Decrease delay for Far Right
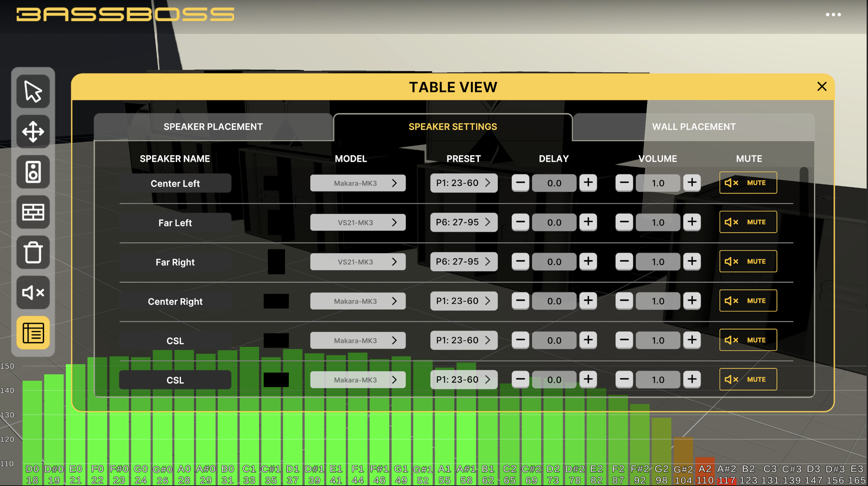The image size is (868, 486). [x=520, y=262]
